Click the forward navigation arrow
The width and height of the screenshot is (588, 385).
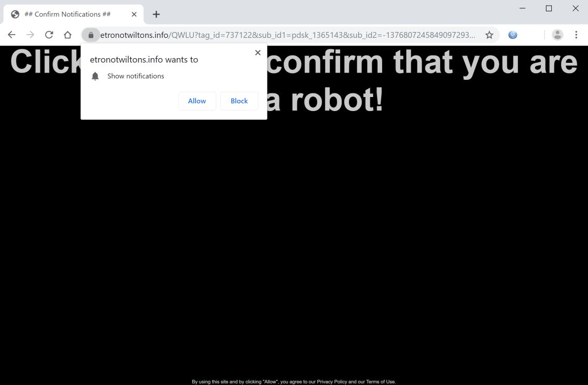point(30,34)
